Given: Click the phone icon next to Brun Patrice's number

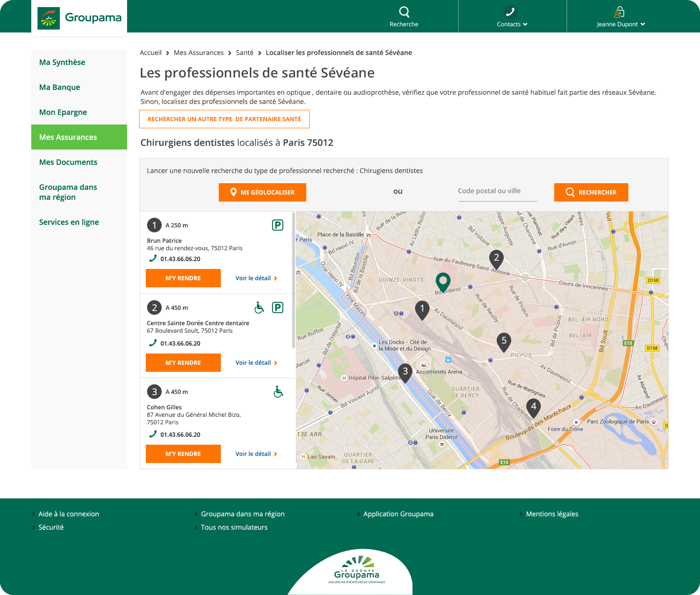Looking at the screenshot, I should point(152,259).
